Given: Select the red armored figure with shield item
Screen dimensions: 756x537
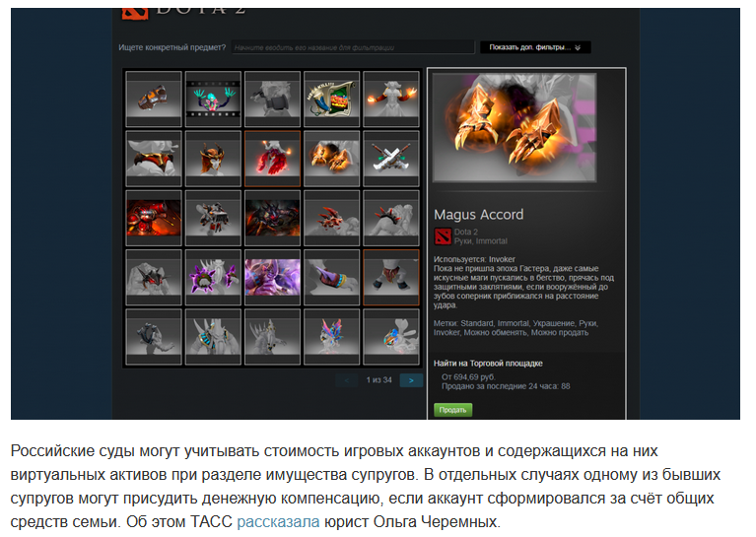Looking at the screenshot, I should click(213, 218).
